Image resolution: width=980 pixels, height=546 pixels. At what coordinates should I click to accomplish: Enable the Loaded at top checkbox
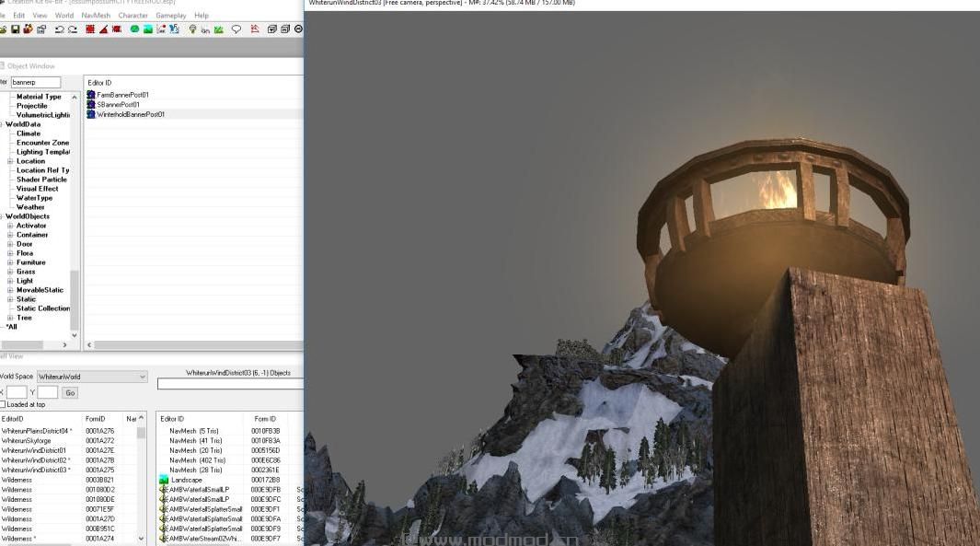[x=3, y=404]
